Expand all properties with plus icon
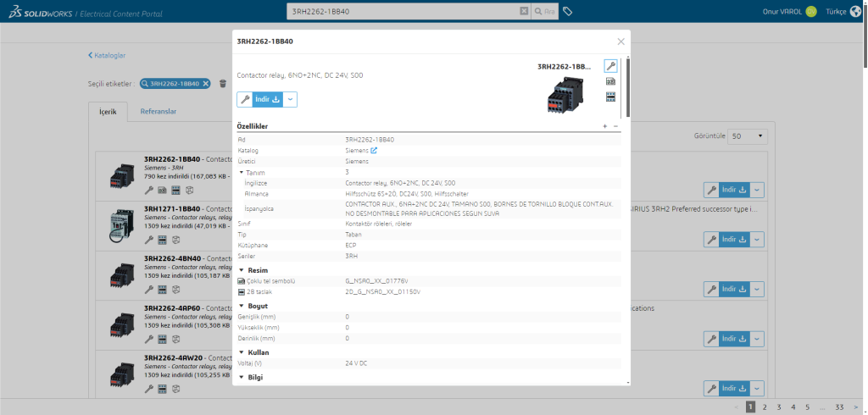868x415 pixels. click(x=604, y=125)
